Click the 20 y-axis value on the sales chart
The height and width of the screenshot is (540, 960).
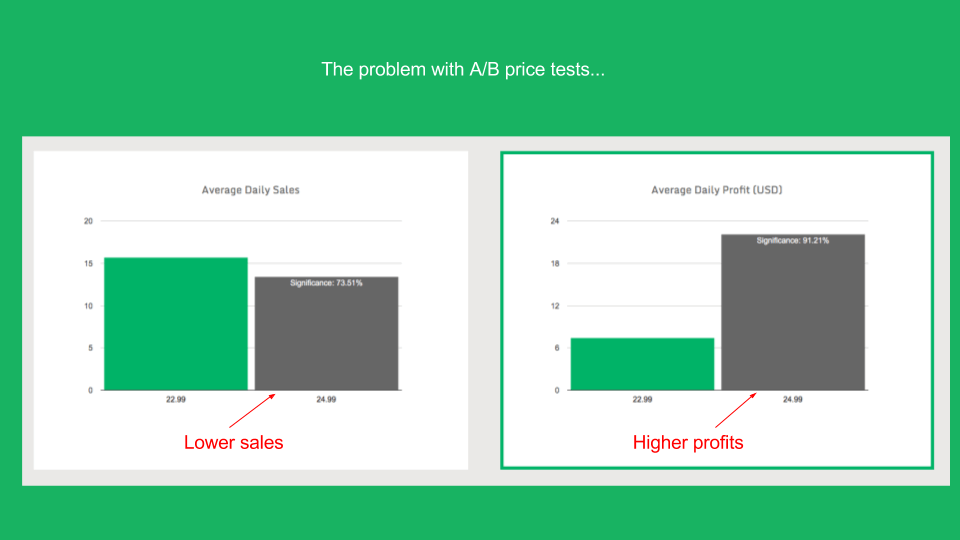pyautogui.click(x=88, y=221)
